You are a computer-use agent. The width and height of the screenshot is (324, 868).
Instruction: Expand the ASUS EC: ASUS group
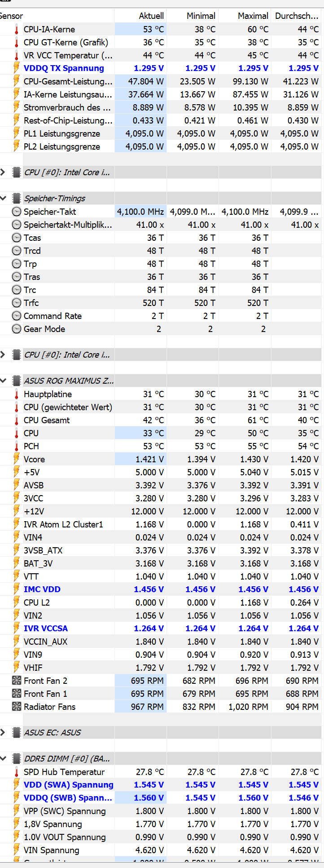[4, 732]
